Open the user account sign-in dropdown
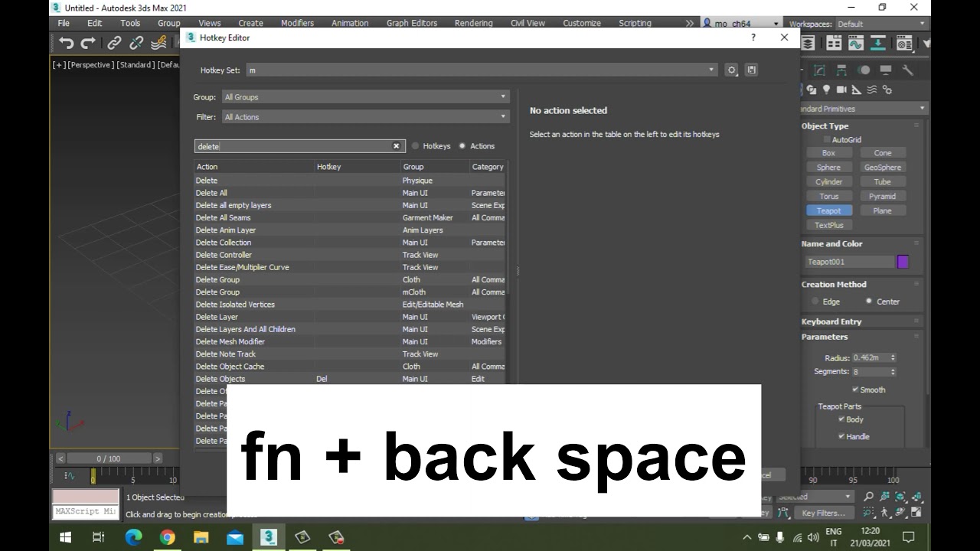Viewport: 980px width, 551px height. pyautogui.click(x=742, y=24)
